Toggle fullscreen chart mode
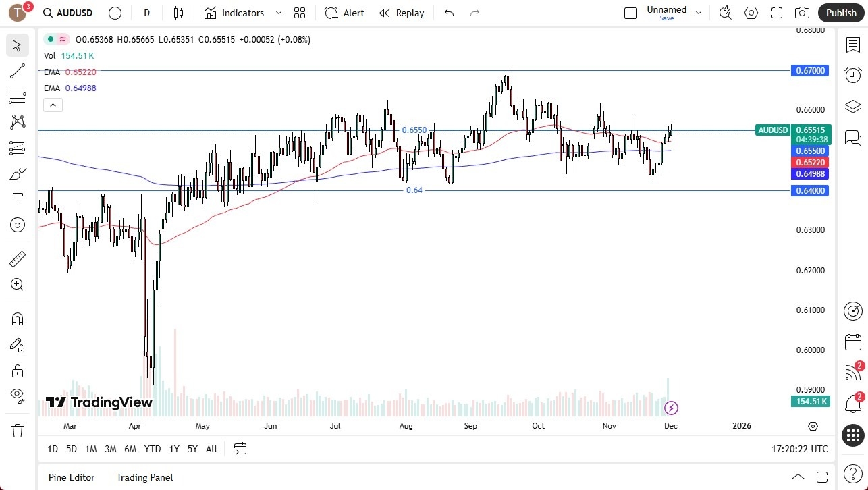Image resolution: width=868 pixels, height=490 pixels. [x=776, y=12]
